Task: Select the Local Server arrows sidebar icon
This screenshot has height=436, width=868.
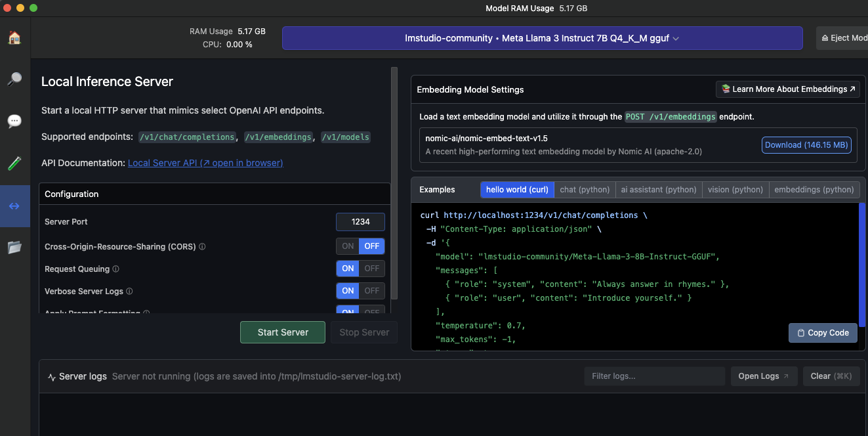Action: (14, 206)
